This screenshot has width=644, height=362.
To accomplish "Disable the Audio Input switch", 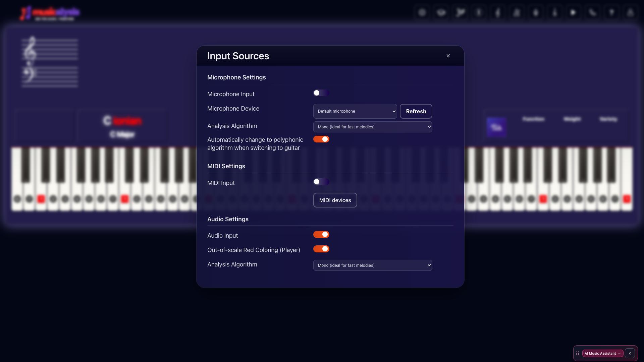I will [321, 235].
